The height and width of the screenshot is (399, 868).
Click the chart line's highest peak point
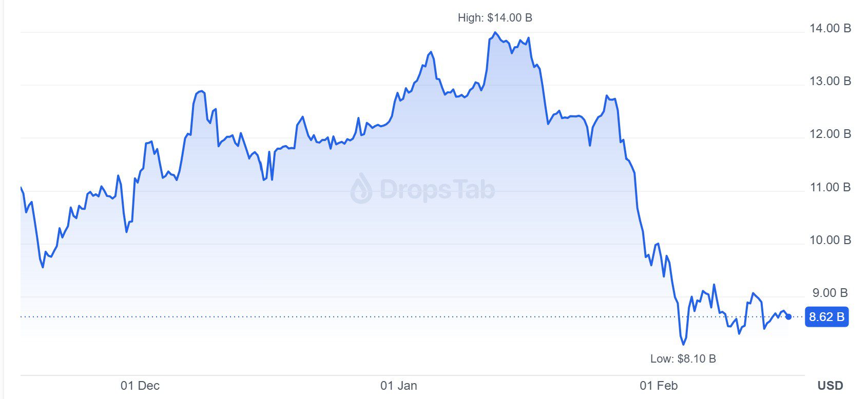point(495,33)
